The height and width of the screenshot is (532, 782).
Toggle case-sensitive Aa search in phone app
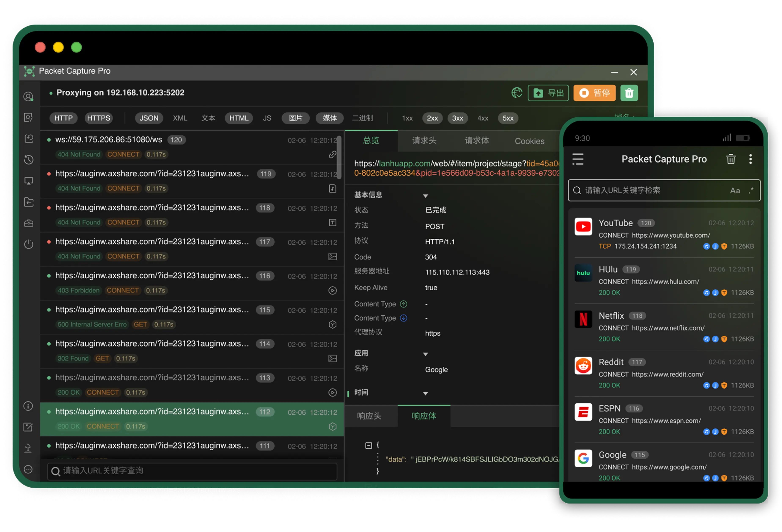pos(735,191)
